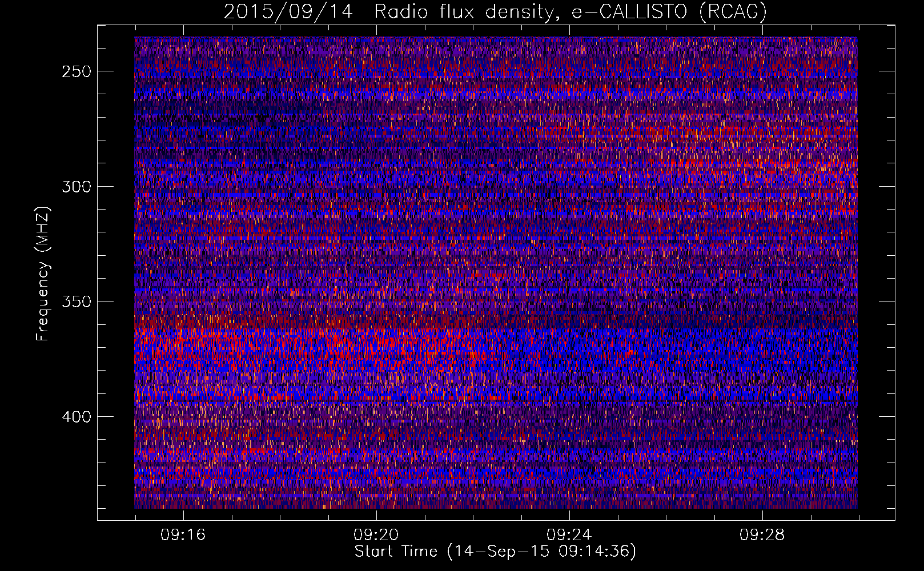The height and width of the screenshot is (571, 924).
Task: Select the 'Frequency (MHZ)' axis label
Action: [43, 274]
